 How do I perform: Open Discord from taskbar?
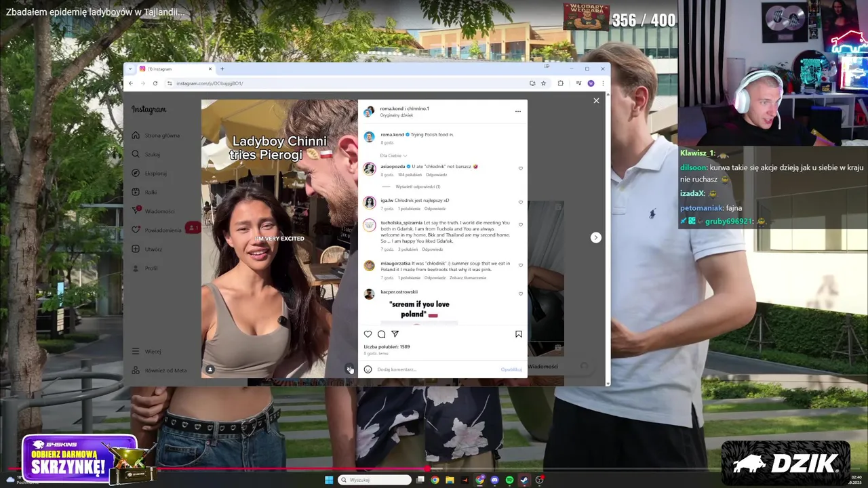click(494, 480)
